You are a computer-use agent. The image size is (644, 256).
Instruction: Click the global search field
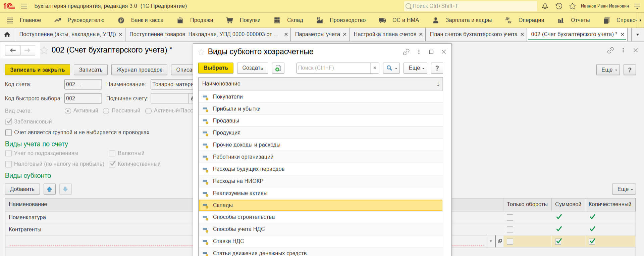click(470, 6)
